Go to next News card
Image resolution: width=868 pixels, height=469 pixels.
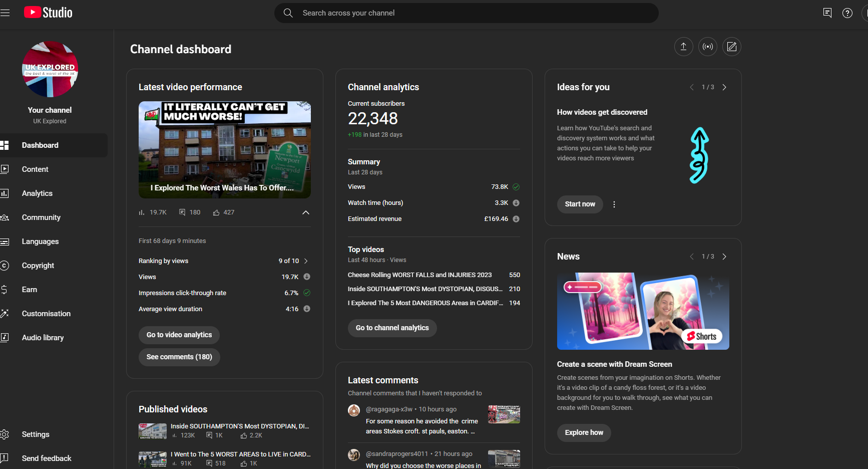point(724,257)
